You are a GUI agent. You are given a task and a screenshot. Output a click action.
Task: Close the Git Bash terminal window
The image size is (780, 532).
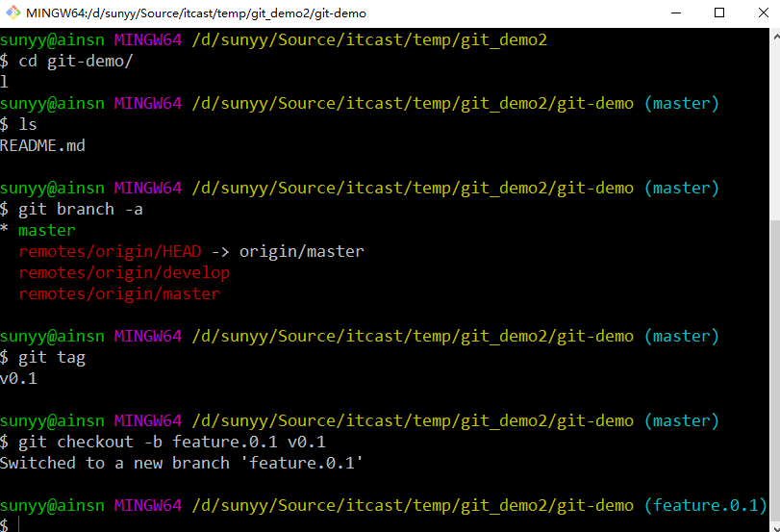coord(760,13)
